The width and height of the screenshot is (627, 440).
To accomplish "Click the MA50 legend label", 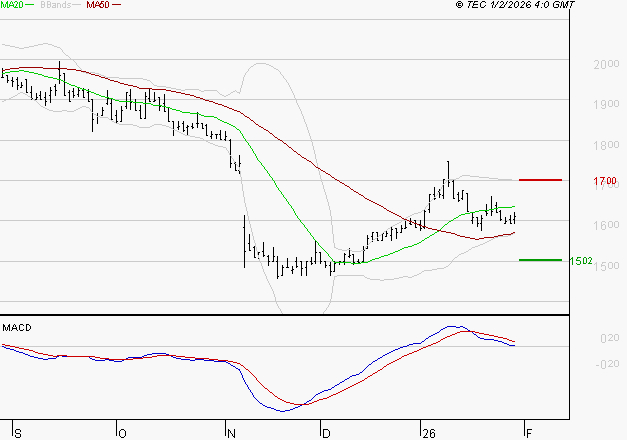I will (98, 5).
